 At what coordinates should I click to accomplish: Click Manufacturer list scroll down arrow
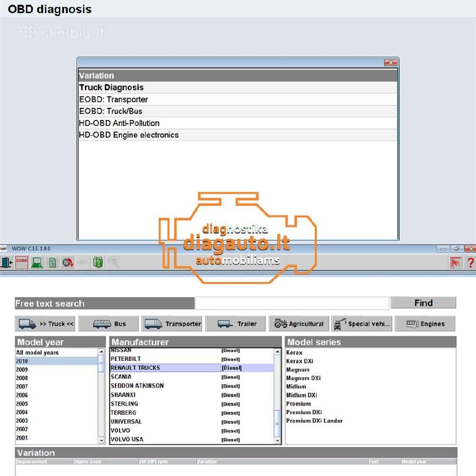click(x=277, y=440)
